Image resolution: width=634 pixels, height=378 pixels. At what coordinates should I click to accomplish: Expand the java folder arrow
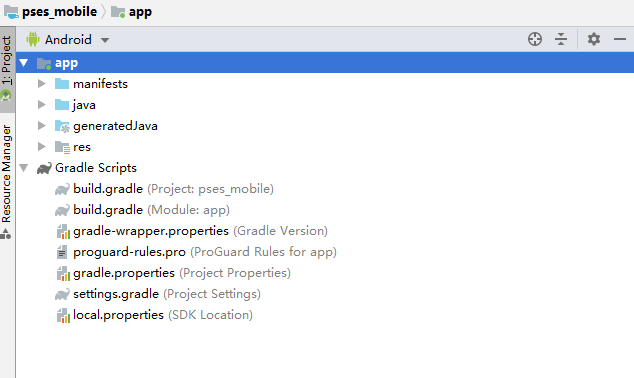click(41, 105)
